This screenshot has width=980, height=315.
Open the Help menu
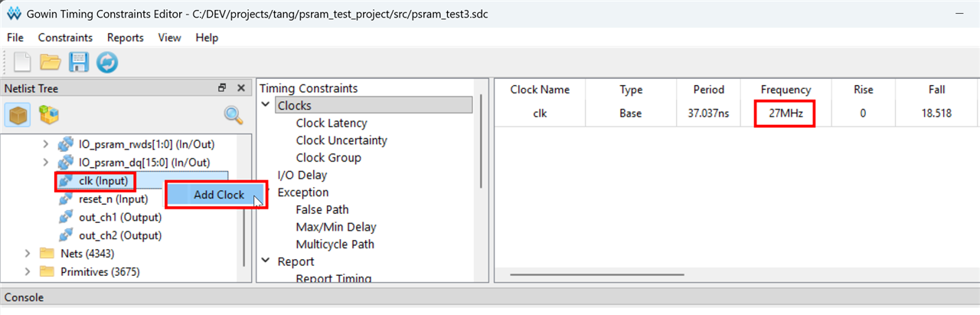coord(207,38)
